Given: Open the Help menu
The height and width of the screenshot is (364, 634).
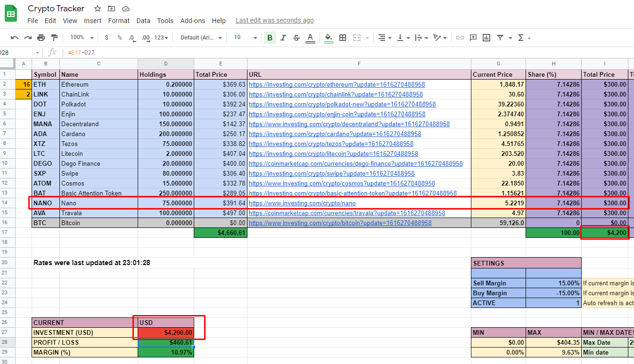Looking at the screenshot, I should tap(219, 21).
